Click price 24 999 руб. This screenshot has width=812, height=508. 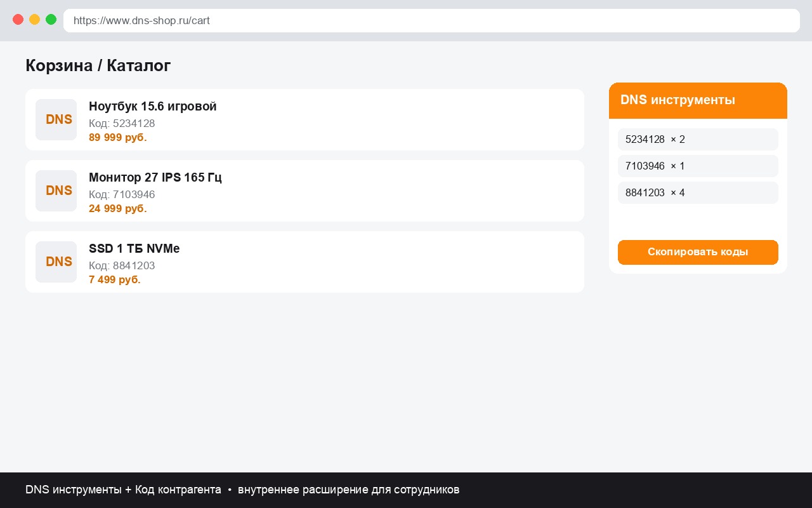118,209
